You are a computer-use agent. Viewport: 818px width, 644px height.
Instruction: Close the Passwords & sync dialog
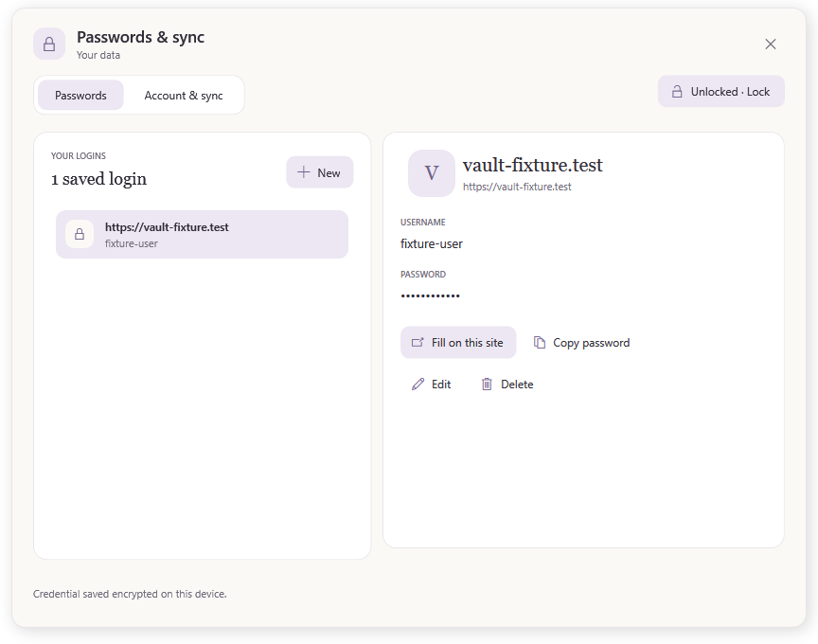(x=770, y=44)
